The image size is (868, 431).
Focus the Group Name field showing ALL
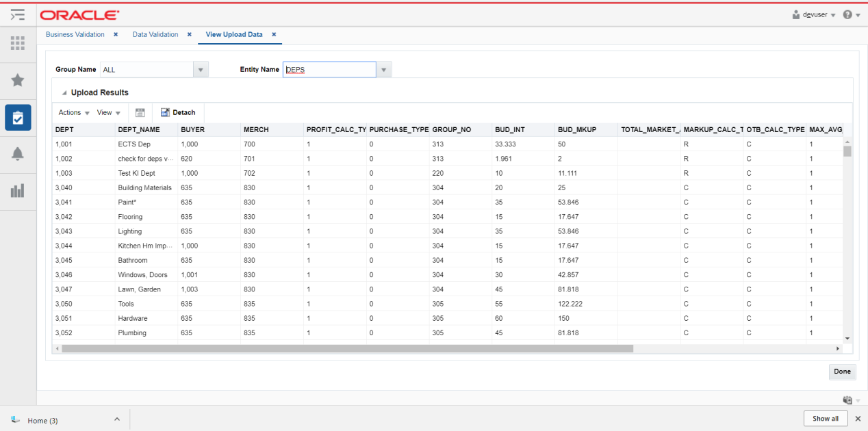147,70
